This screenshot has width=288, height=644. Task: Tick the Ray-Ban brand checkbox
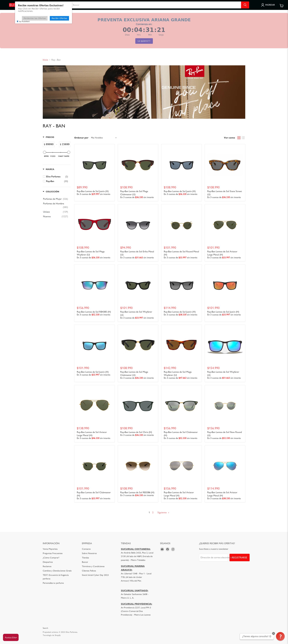click(x=44, y=181)
